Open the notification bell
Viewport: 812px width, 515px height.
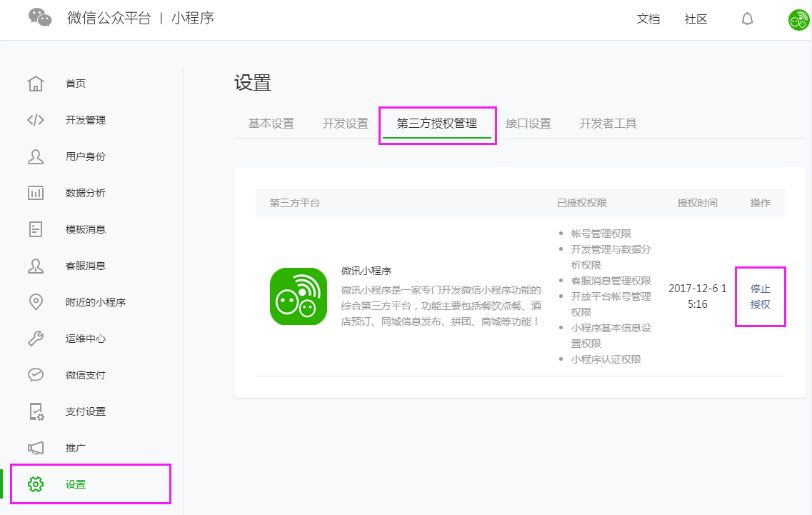click(x=747, y=19)
